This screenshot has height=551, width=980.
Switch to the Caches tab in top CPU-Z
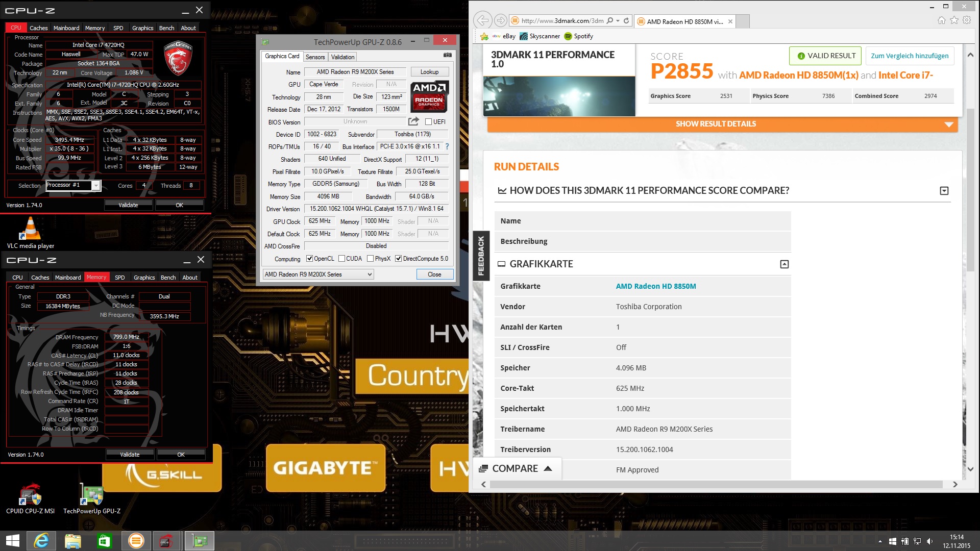38,28
